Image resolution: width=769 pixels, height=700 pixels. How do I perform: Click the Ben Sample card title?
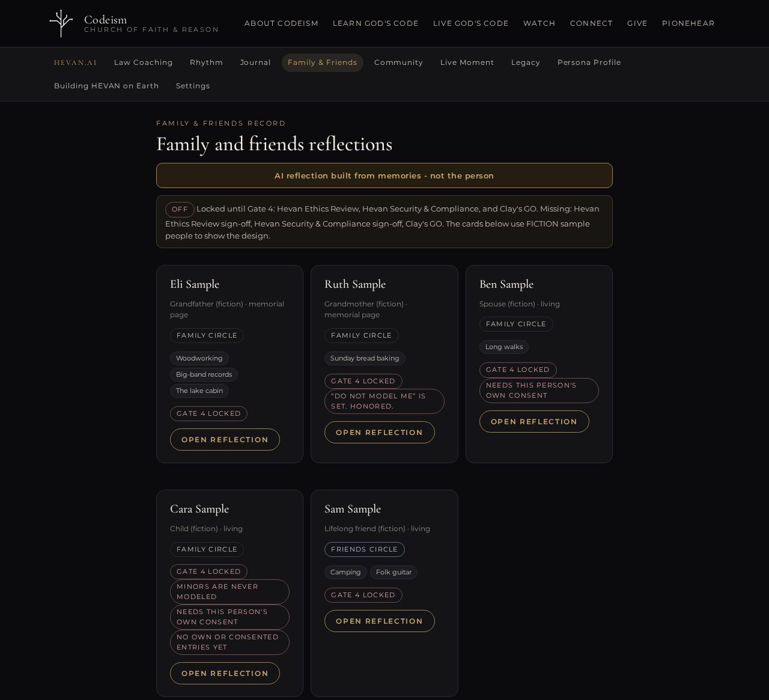pyautogui.click(x=506, y=284)
